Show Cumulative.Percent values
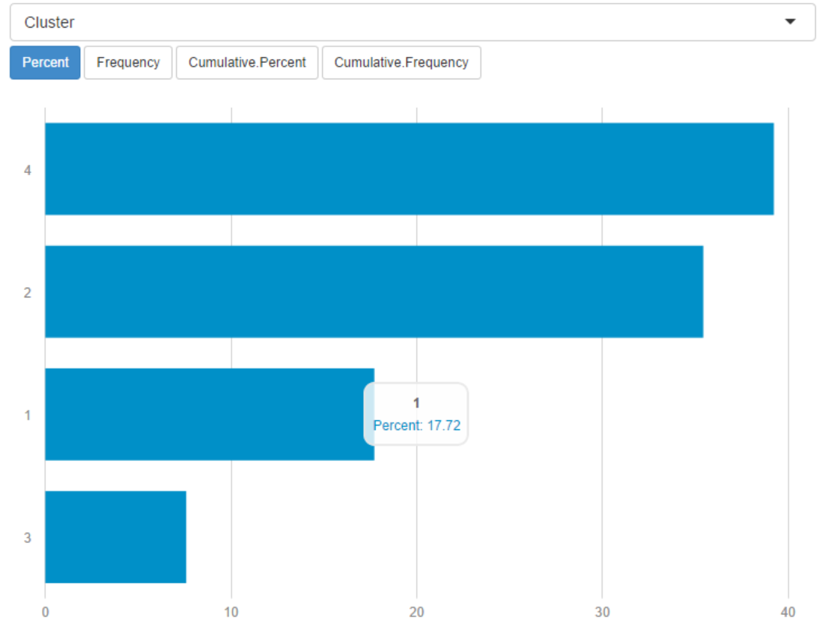 (x=247, y=63)
